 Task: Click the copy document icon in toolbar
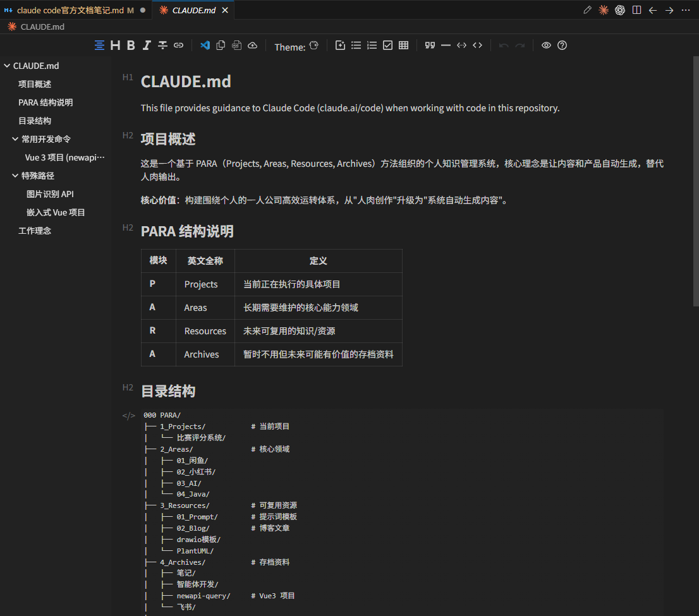tap(221, 45)
